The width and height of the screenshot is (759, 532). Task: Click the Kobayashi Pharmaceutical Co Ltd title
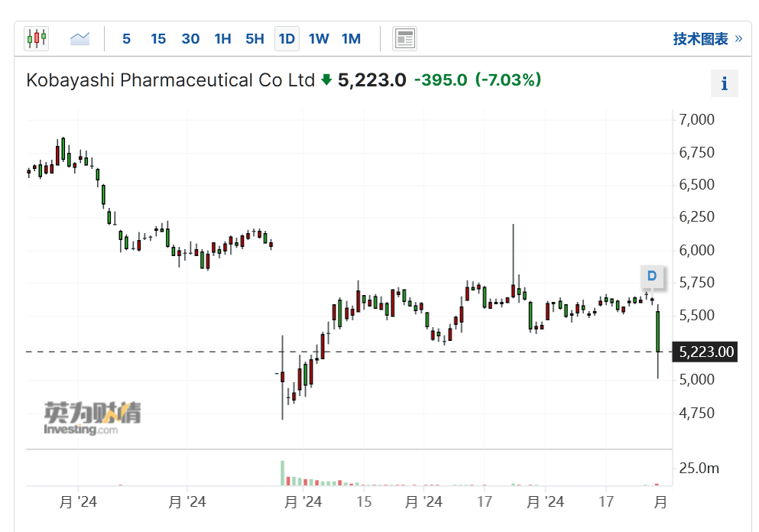170,79
